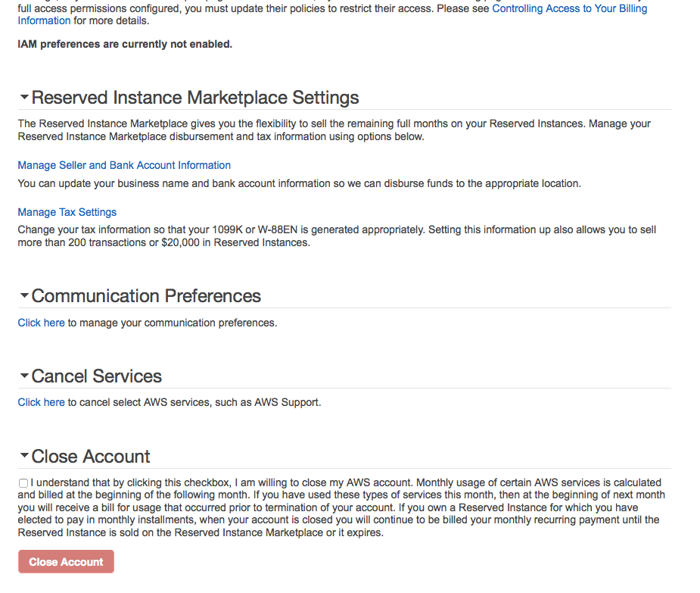Click the IAM preferences not enabled notice
Viewport: 700px width, 593px height.
(x=125, y=44)
